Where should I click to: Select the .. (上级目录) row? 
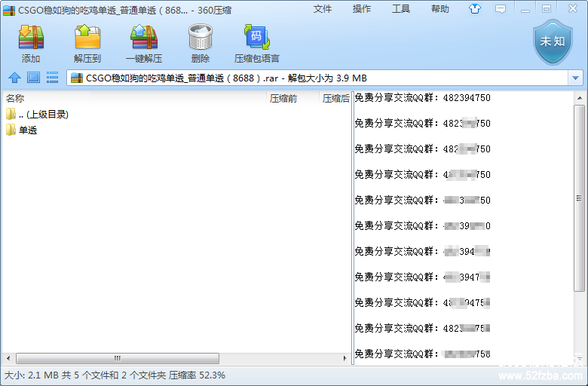click(176, 114)
